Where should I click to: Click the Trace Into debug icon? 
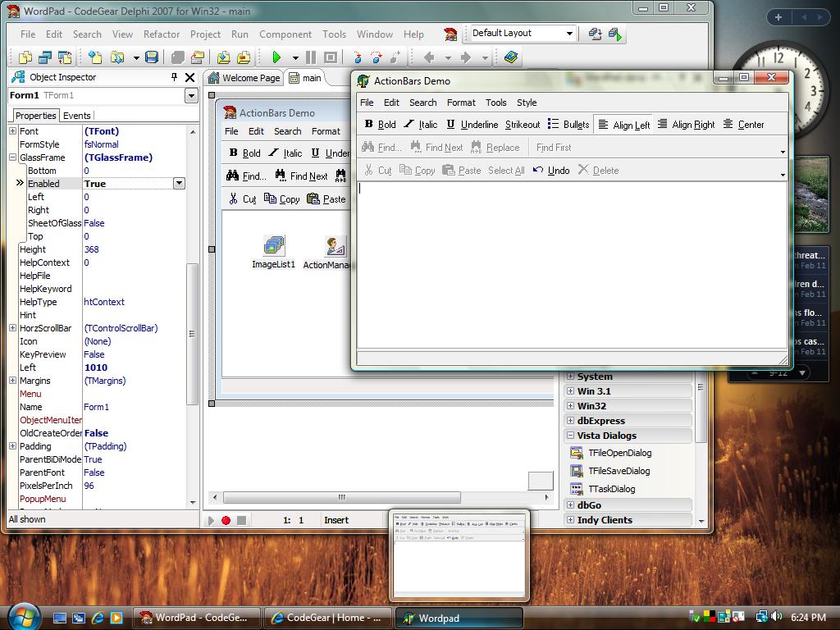357,57
